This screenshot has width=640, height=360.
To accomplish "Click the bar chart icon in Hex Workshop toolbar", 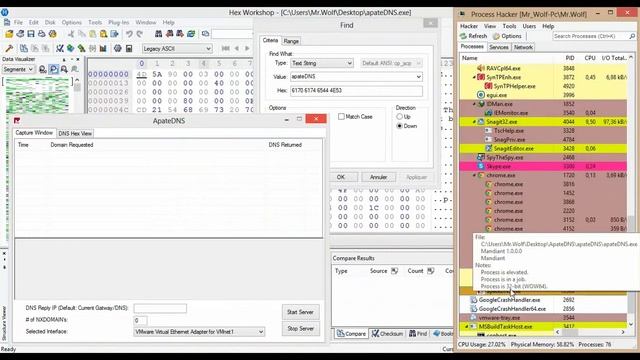I will pos(103,49).
